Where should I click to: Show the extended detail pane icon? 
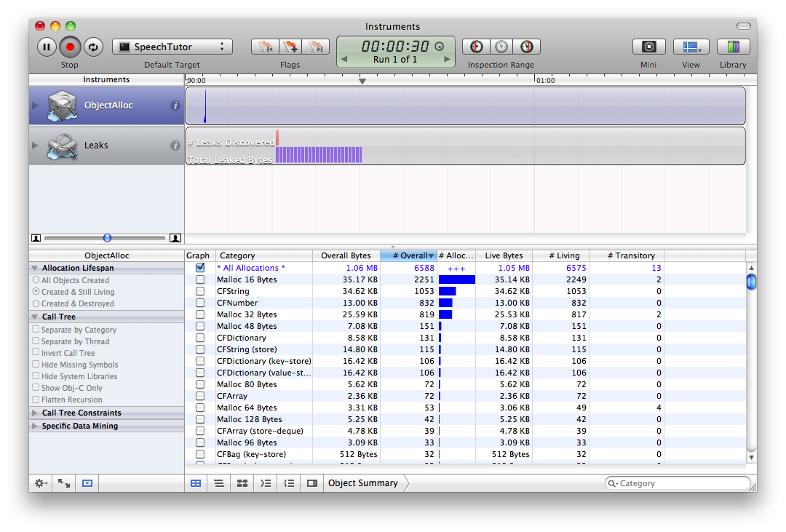tap(312, 483)
